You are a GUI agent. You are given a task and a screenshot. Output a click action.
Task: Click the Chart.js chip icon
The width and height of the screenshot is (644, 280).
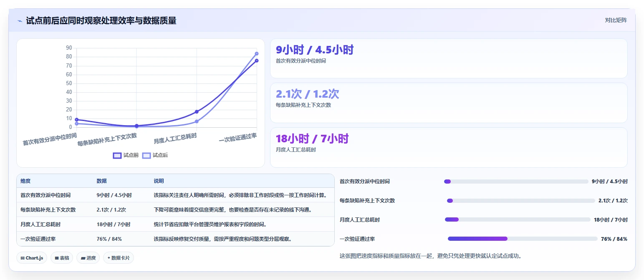[x=23, y=258]
